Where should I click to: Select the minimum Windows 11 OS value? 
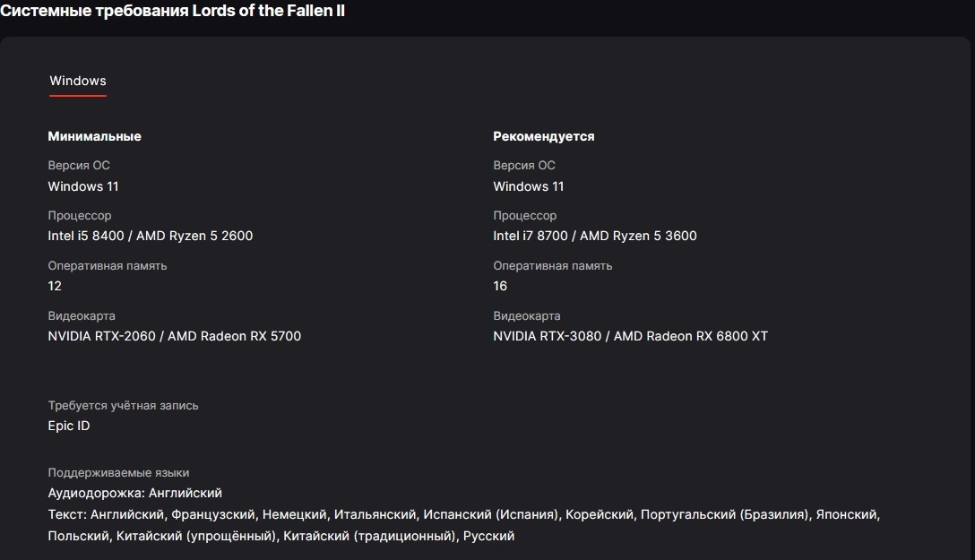point(83,186)
